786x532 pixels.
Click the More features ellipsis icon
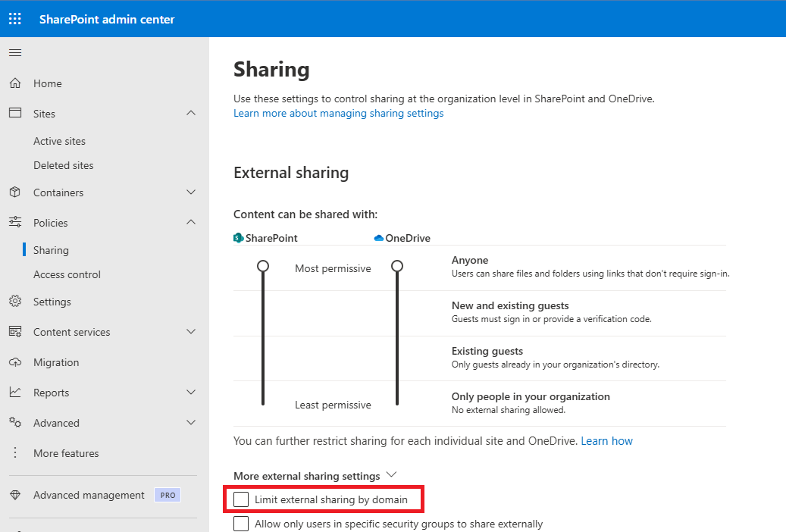coord(15,453)
